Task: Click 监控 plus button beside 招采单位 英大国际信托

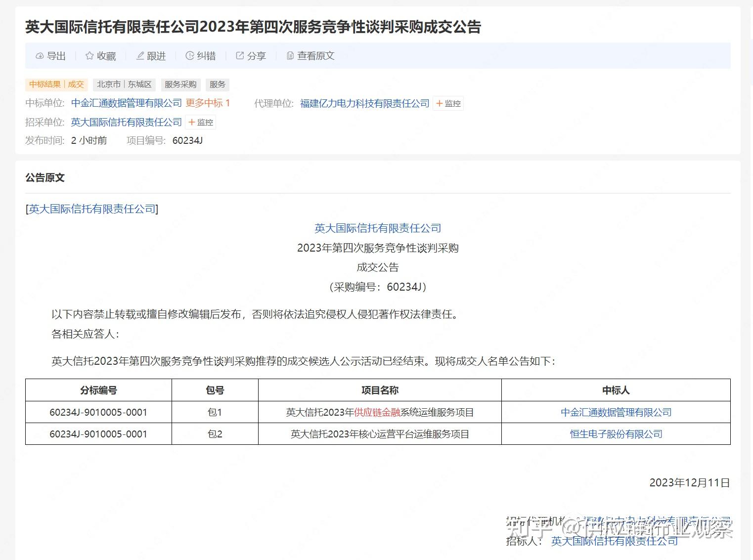Action: [200, 122]
